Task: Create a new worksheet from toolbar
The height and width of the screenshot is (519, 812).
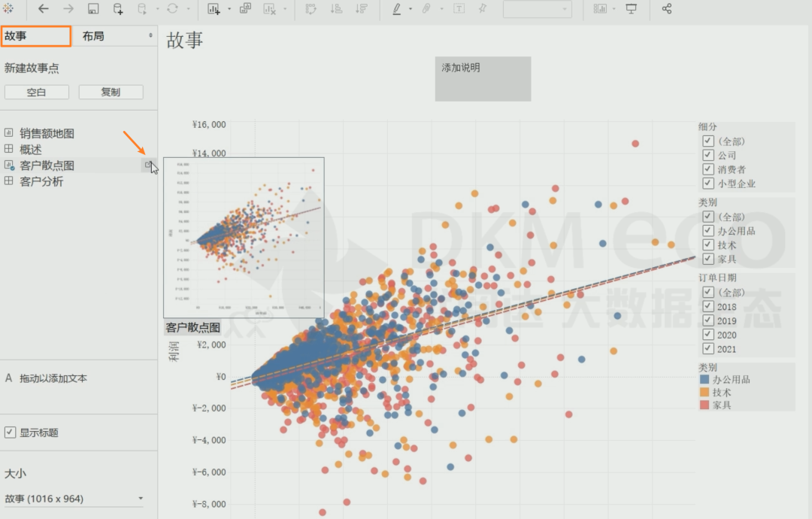Action: pos(213,9)
